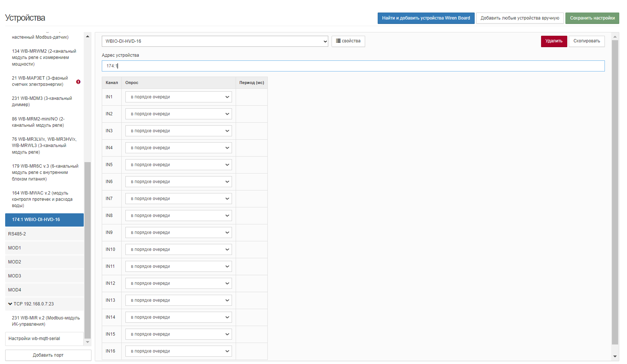Viewport: 627px width, 364px height.
Task: Click the main panel scrollbar down arrow
Action: [x=615, y=356]
